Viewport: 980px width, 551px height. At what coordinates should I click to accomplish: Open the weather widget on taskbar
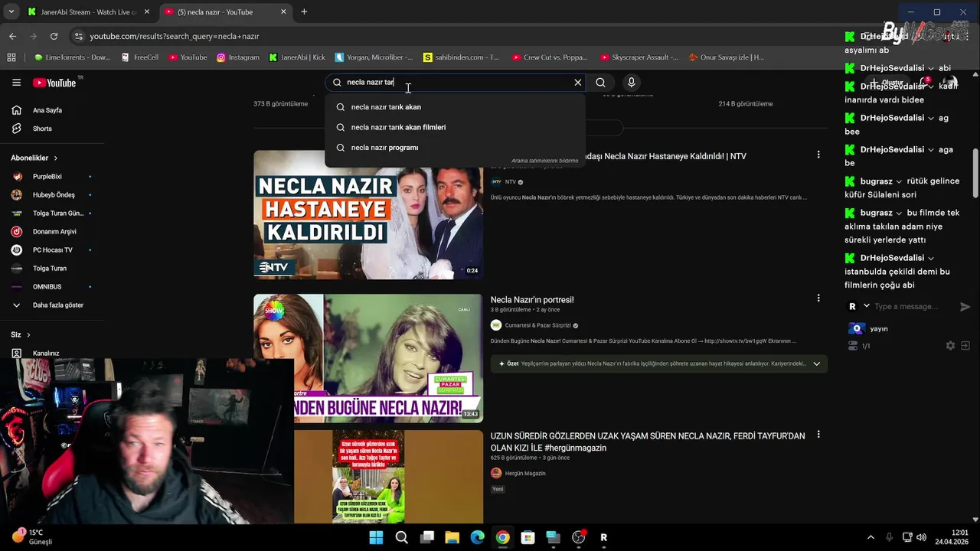[32, 537]
